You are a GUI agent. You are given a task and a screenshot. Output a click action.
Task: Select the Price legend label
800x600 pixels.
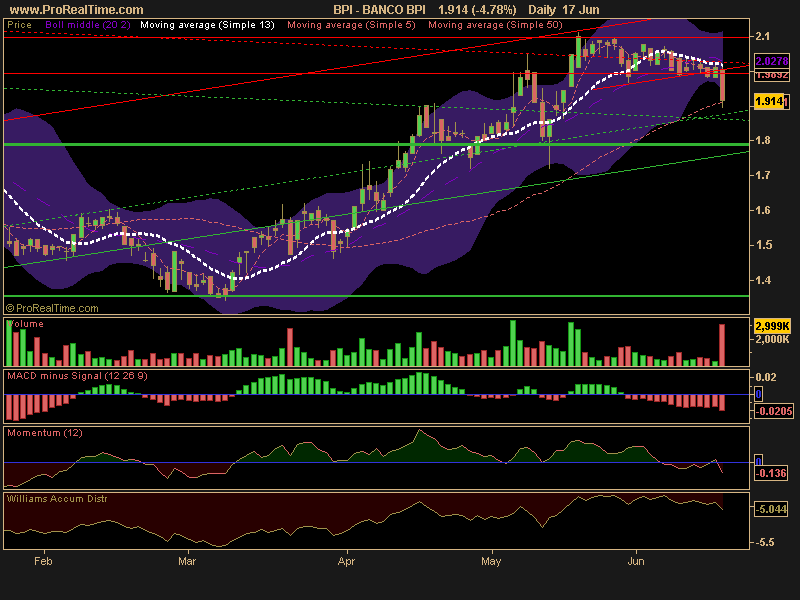tap(19, 25)
